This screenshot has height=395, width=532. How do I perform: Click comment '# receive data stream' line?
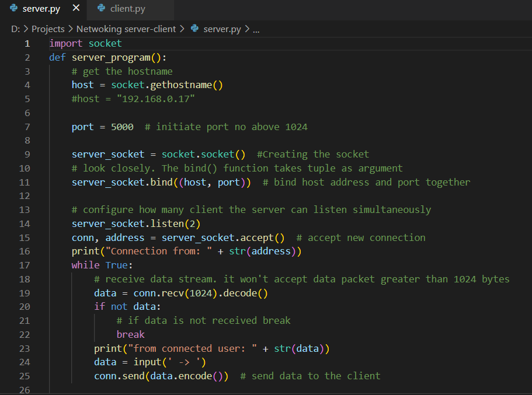pyautogui.click(x=302, y=279)
